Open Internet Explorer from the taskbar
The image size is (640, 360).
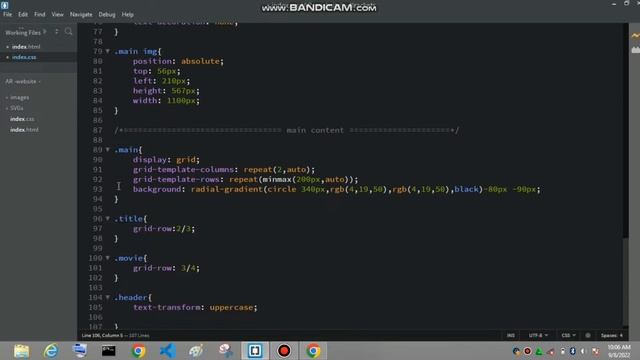[51, 351]
